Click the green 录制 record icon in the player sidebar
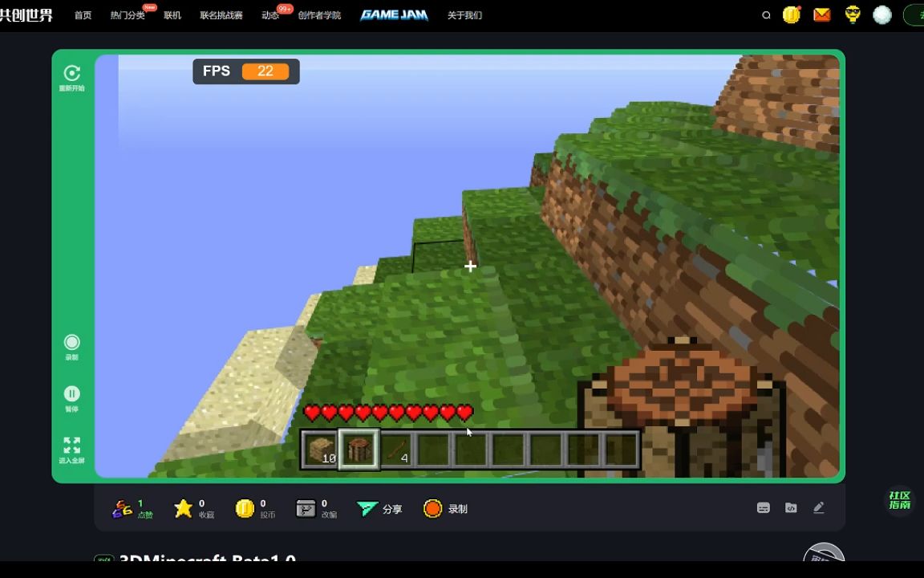Screen dimensions: 924x578 pyautogui.click(x=72, y=343)
